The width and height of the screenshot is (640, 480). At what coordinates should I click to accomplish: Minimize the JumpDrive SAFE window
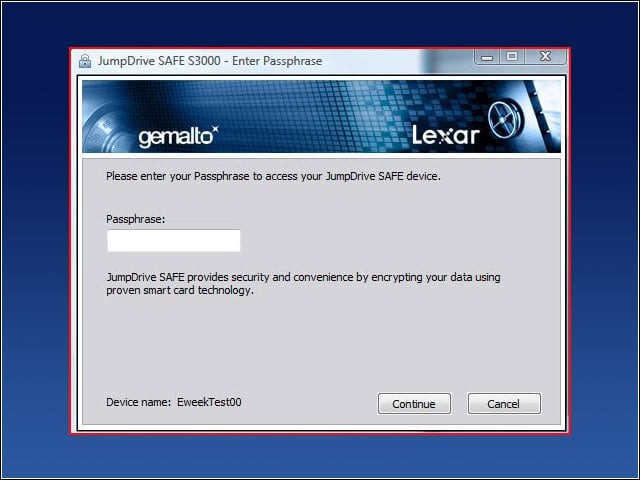(487, 56)
